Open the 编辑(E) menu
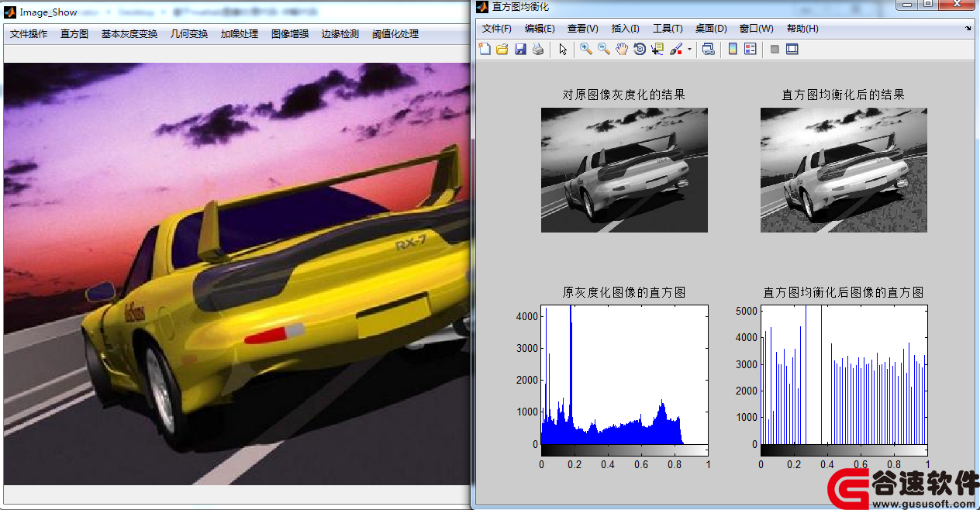 click(540, 29)
